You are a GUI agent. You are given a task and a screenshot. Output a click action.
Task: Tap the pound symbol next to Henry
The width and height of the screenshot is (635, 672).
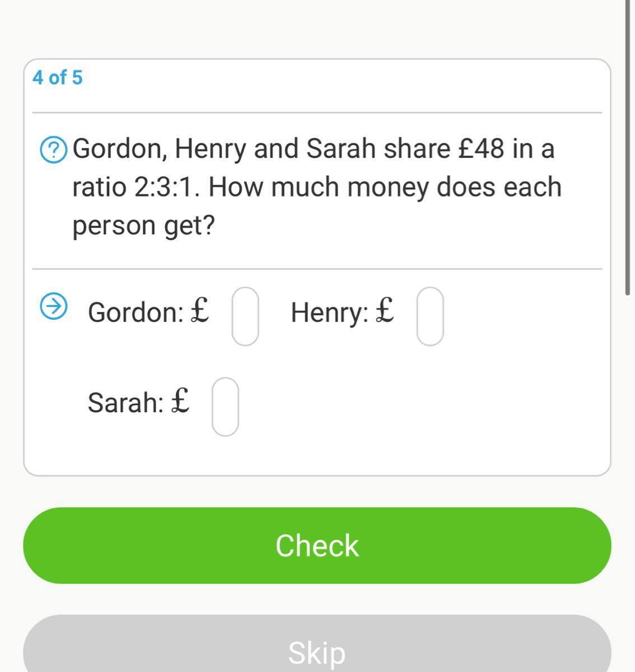[384, 310]
